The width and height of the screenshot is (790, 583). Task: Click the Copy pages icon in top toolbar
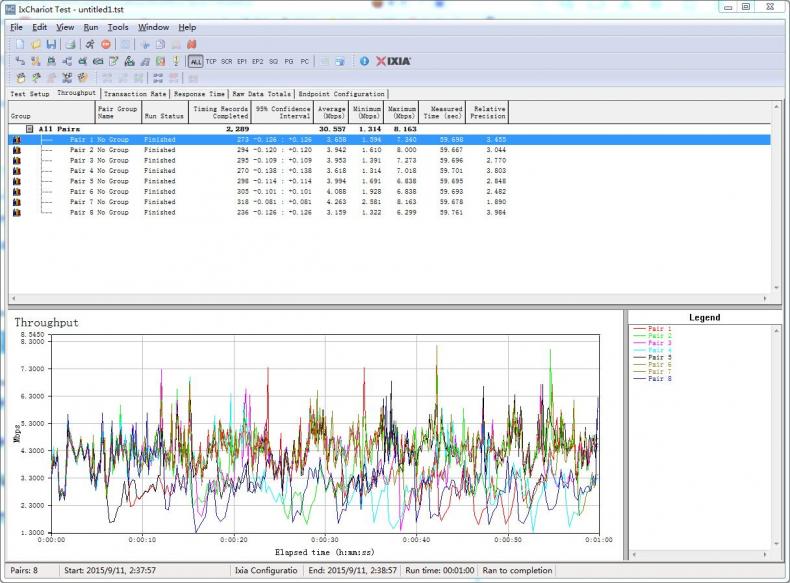pos(160,45)
